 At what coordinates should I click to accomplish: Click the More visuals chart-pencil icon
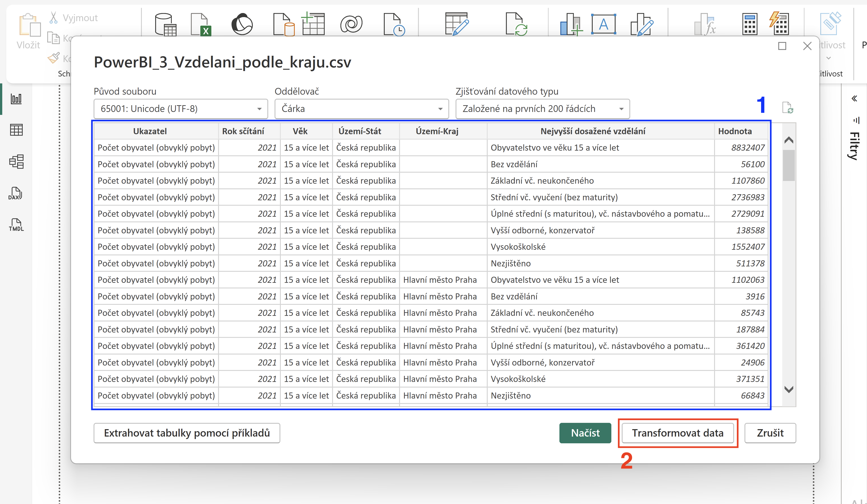tap(642, 24)
